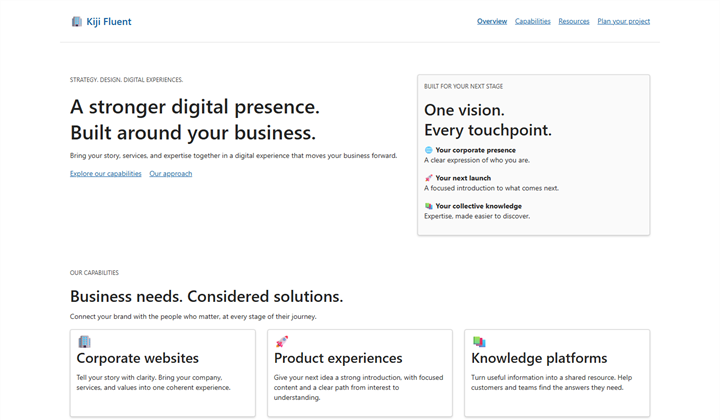Go to the Capabilities nav link

pyautogui.click(x=533, y=21)
